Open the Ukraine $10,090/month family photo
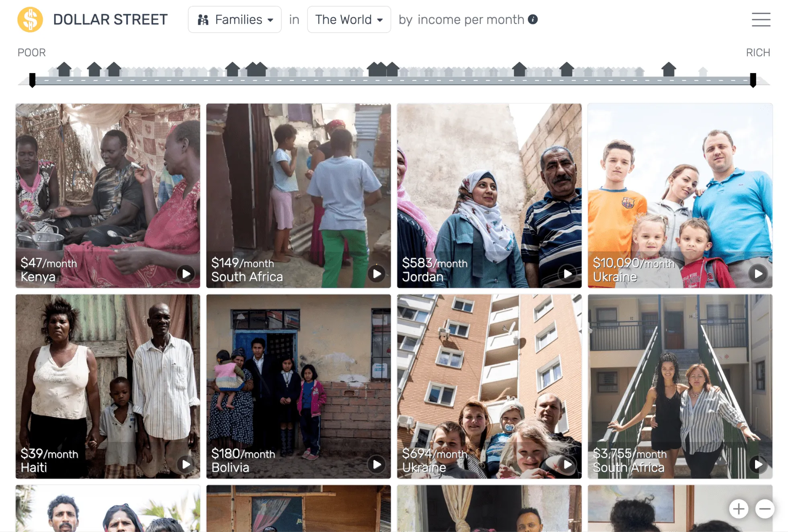This screenshot has width=788, height=532. tap(680, 196)
